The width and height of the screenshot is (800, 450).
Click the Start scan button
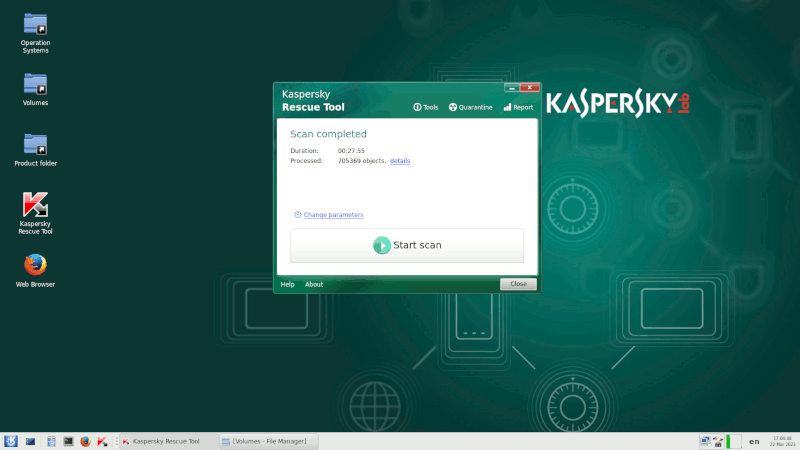407,245
